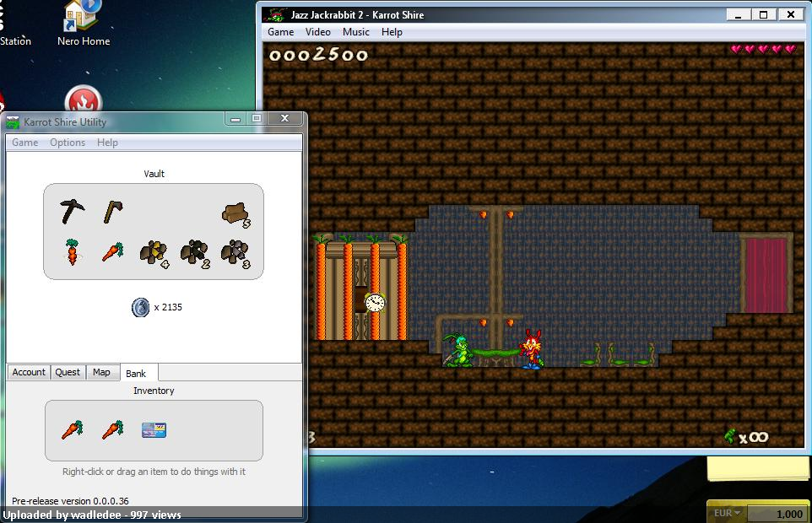This screenshot has height=523, width=812.
Task: Click the axe item in the Vault
Action: [113, 212]
